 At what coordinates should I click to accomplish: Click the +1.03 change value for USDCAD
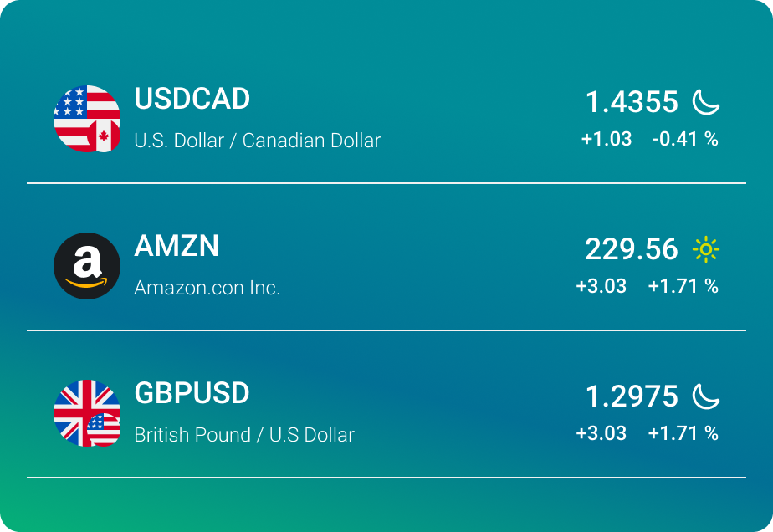[x=607, y=139]
